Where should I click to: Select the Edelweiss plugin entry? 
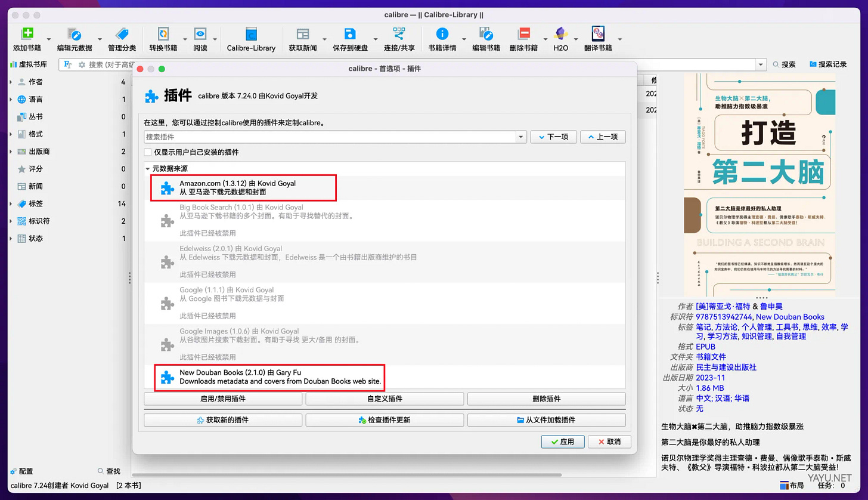385,263
